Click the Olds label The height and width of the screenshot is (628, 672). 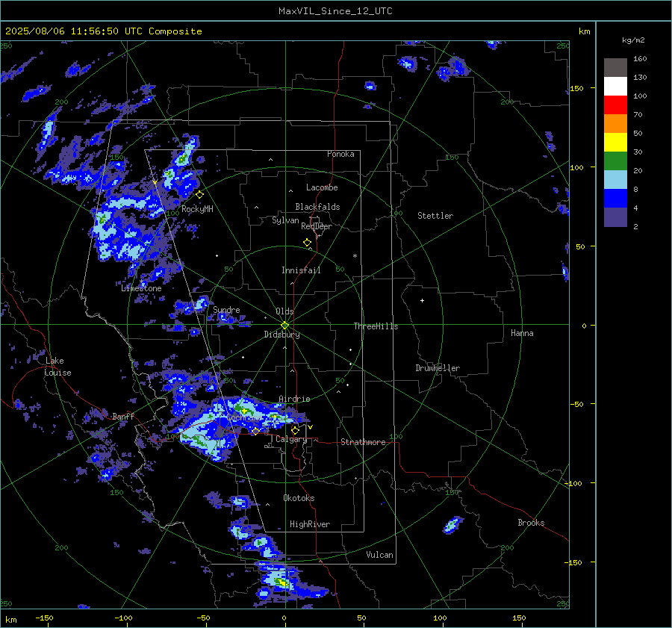point(284,311)
